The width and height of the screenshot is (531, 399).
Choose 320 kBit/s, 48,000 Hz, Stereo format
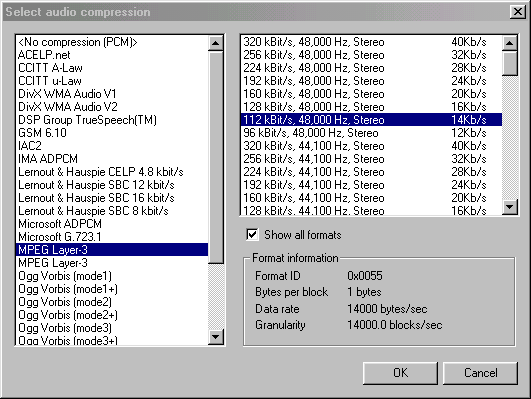click(x=371, y=42)
